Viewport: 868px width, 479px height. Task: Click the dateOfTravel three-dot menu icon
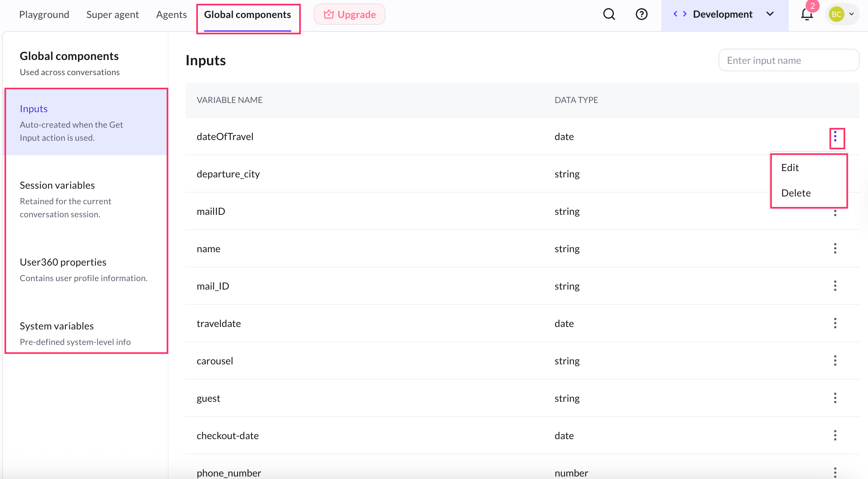(835, 137)
